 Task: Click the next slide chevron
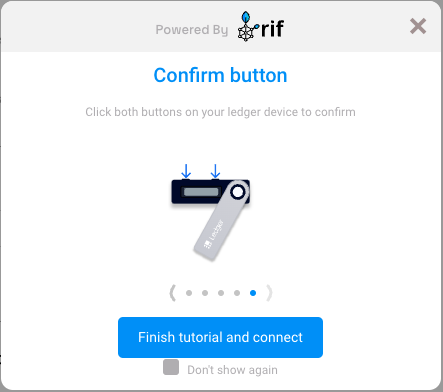pos(269,293)
